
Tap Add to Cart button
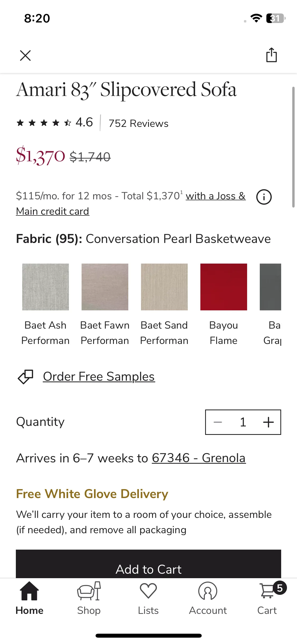coord(148,564)
